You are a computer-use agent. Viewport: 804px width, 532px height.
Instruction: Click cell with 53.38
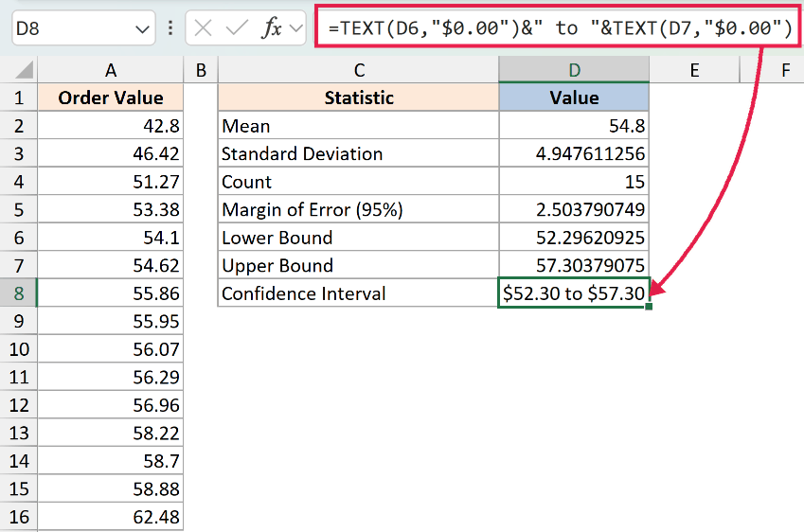point(110,209)
